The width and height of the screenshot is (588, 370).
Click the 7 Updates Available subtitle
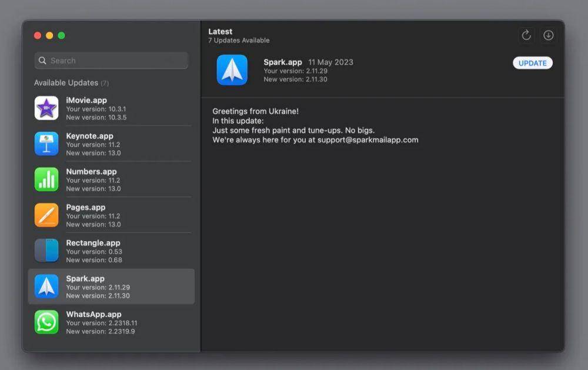point(239,40)
